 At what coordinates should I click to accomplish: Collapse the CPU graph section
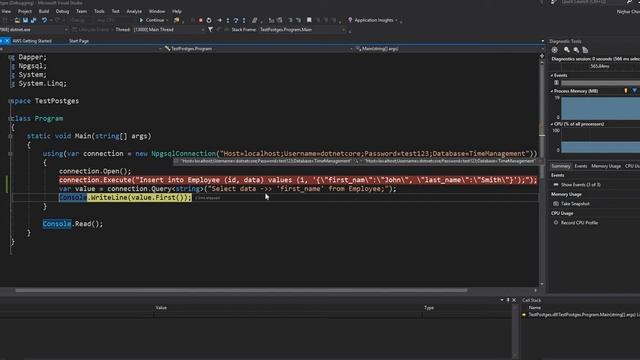point(552,124)
